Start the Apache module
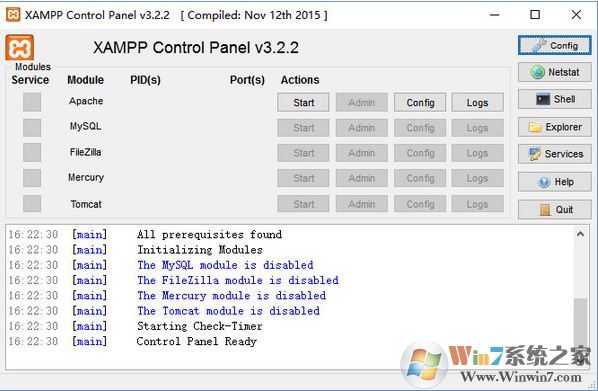 point(303,103)
